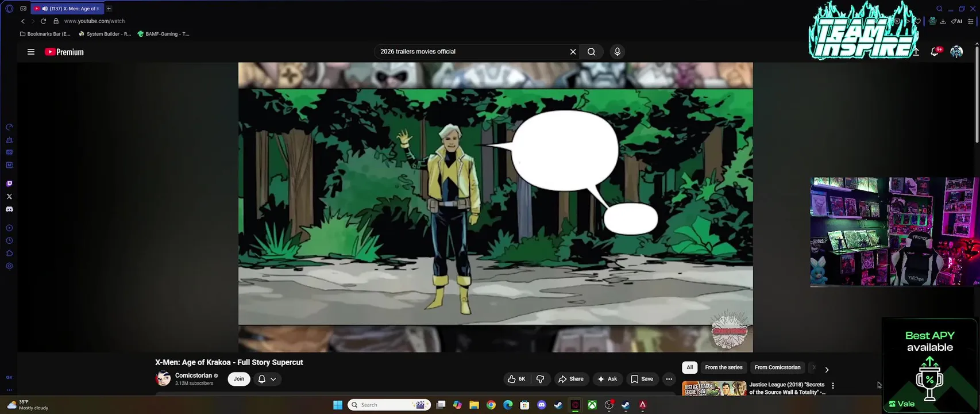Open the Xbox app from taskbar
Image resolution: width=980 pixels, height=414 pixels.
tap(592, 405)
